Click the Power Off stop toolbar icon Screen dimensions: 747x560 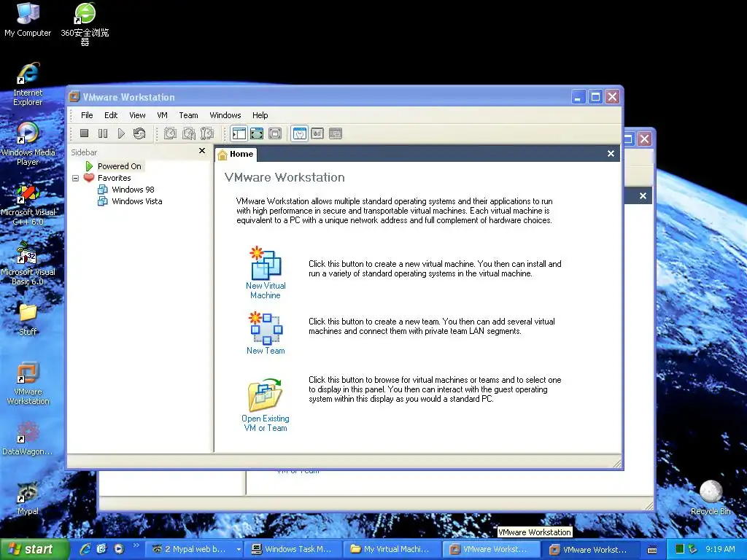point(85,134)
